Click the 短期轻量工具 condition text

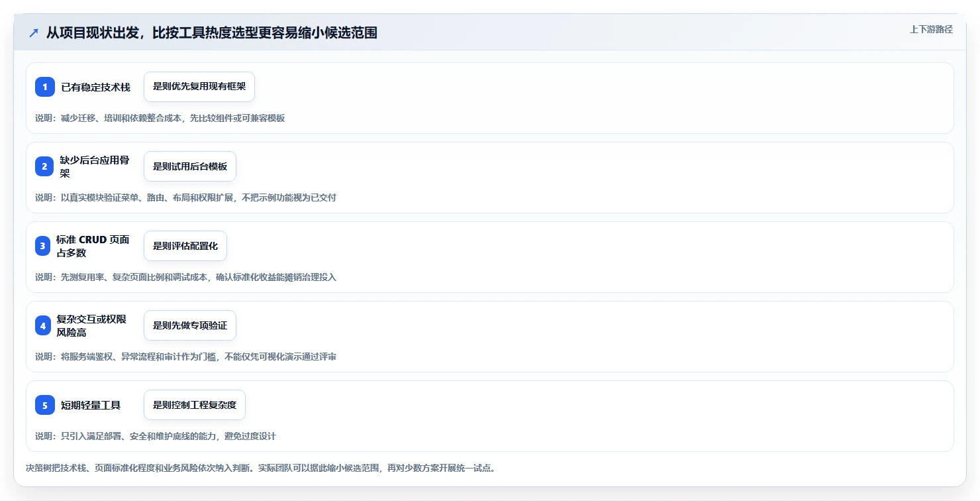(x=91, y=405)
